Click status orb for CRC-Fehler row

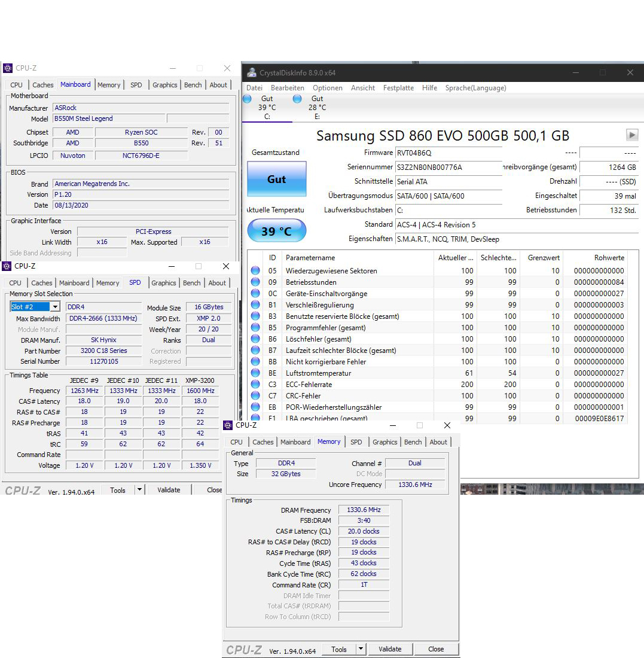(x=255, y=395)
